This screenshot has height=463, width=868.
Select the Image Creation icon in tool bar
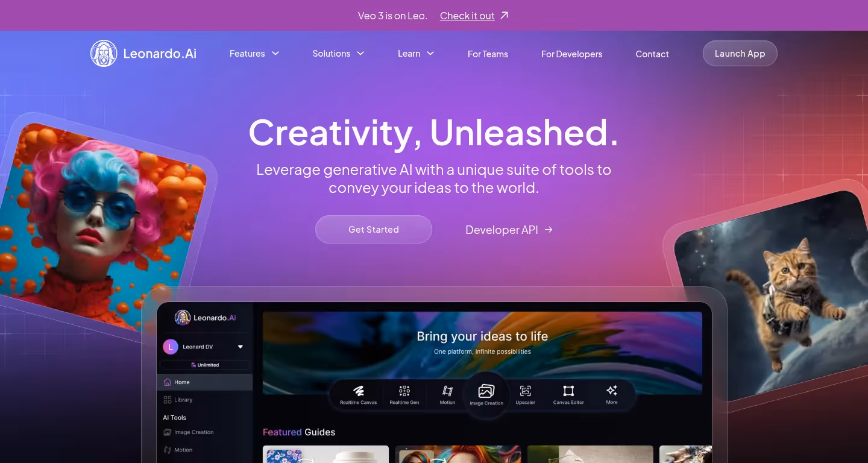486,391
